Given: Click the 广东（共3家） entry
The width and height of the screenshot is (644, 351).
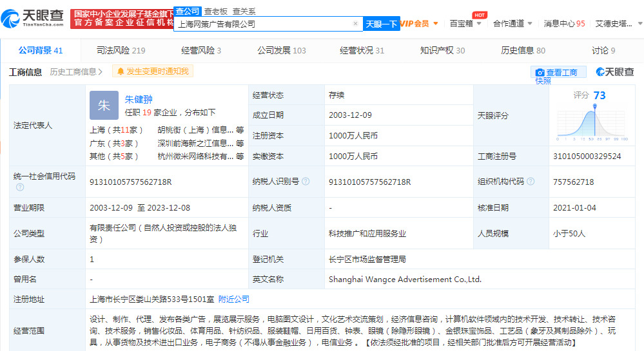Looking at the screenshot, I should click(x=114, y=143).
